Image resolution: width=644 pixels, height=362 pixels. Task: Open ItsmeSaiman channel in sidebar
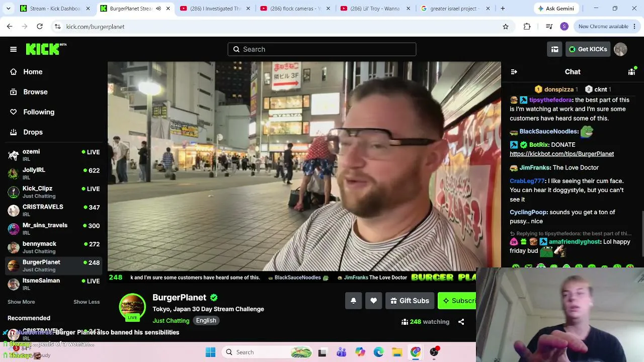pyautogui.click(x=54, y=284)
